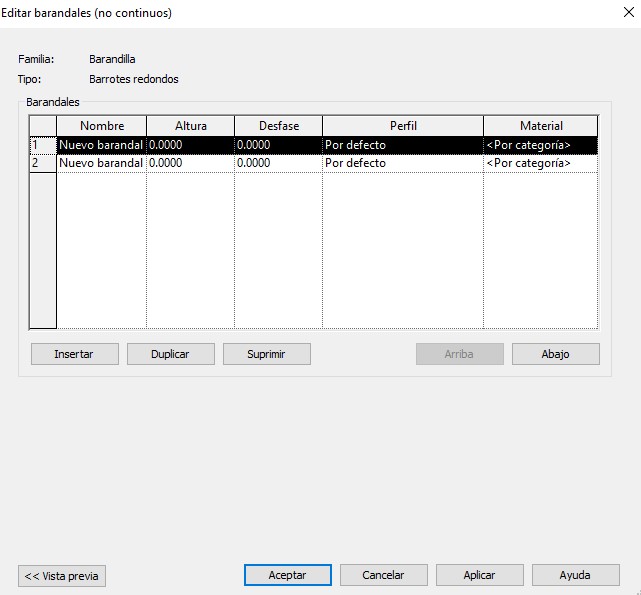Select row 2 by its row number
Image resolution: width=641 pixels, height=595 pixels.
coord(42,163)
